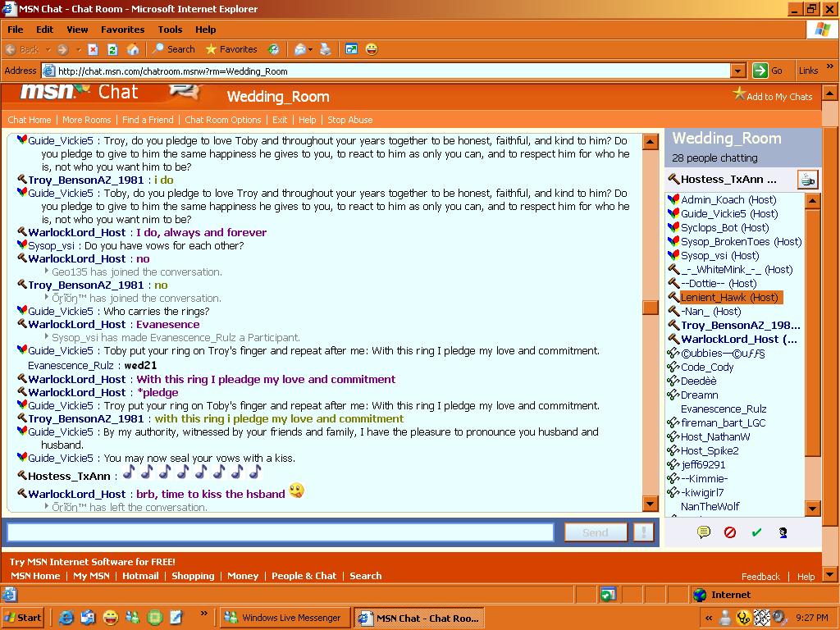Click the Add to My Chats star
This screenshot has height=630, width=840.
pyautogui.click(x=739, y=94)
